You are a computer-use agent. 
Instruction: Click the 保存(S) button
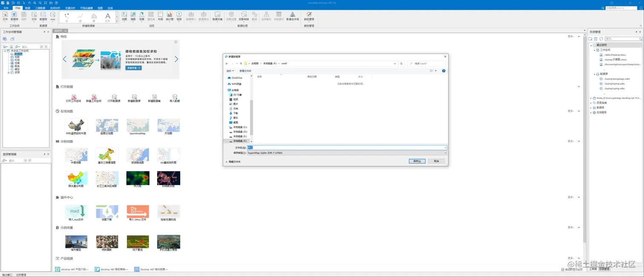coord(417,161)
